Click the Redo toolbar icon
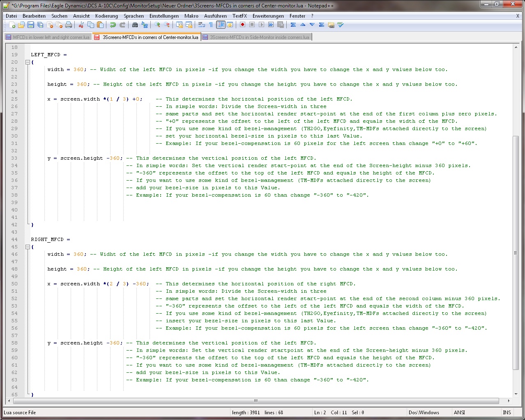 [x=122, y=25]
